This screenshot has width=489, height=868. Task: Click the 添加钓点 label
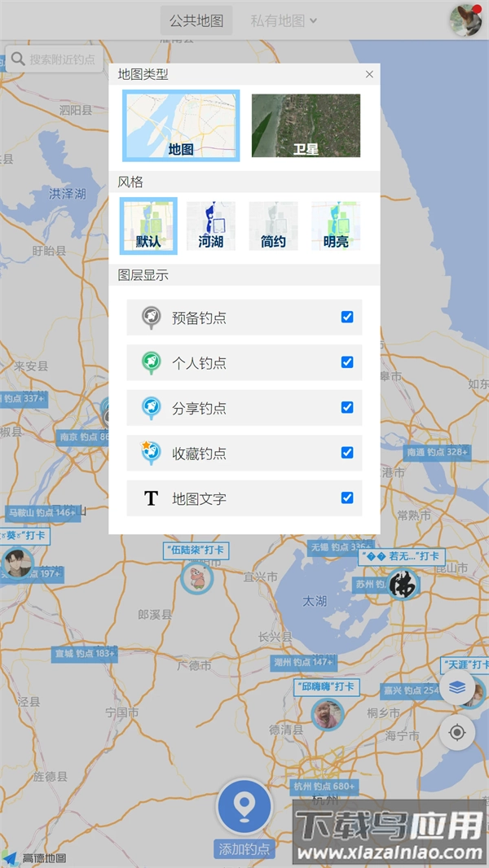pos(244,848)
